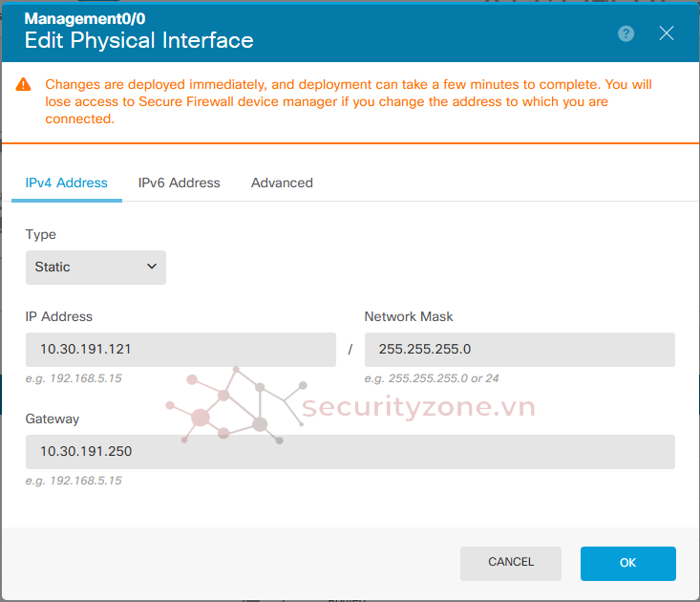This screenshot has width=700, height=602.
Task: Expand the Type dropdown set to Static
Action: pos(95,268)
